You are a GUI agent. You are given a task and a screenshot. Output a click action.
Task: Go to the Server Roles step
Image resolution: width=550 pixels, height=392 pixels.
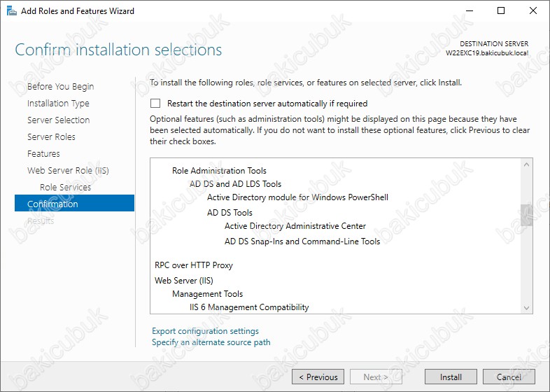(x=51, y=137)
